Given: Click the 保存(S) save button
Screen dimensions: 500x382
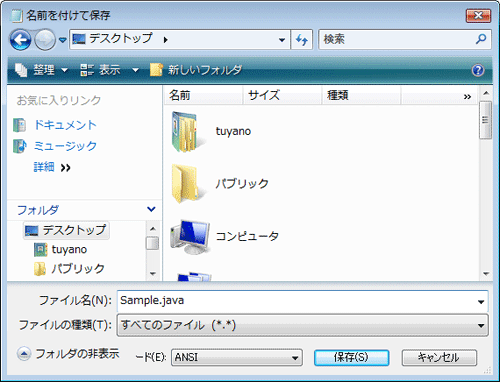Looking at the screenshot, I should [351, 358].
